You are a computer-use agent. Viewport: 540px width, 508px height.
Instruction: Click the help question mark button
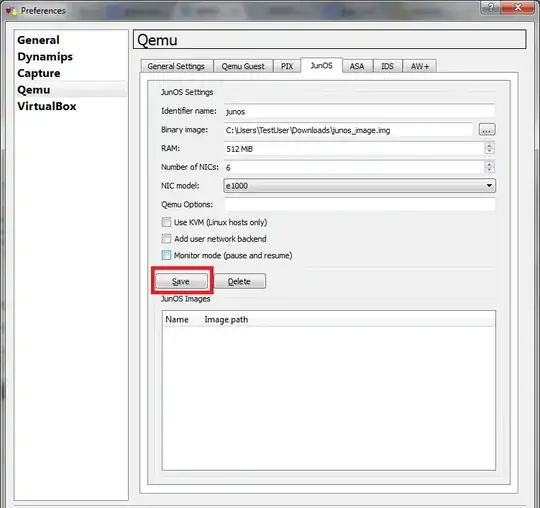click(490, 8)
